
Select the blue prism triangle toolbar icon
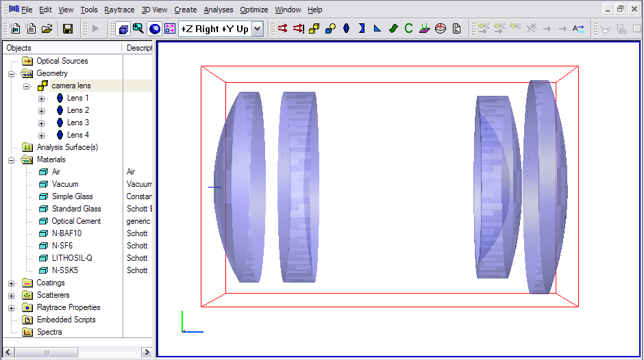tap(377, 29)
